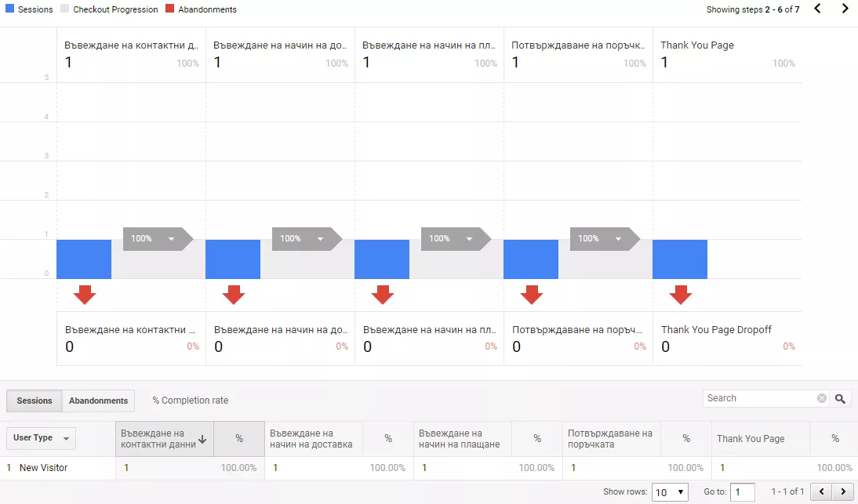
Task: Go to next table page
Action: pyautogui.click(x=842, y=491)
